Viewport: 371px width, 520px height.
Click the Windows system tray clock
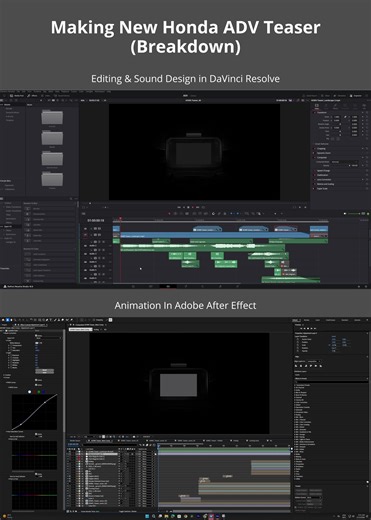pos(361,516)
